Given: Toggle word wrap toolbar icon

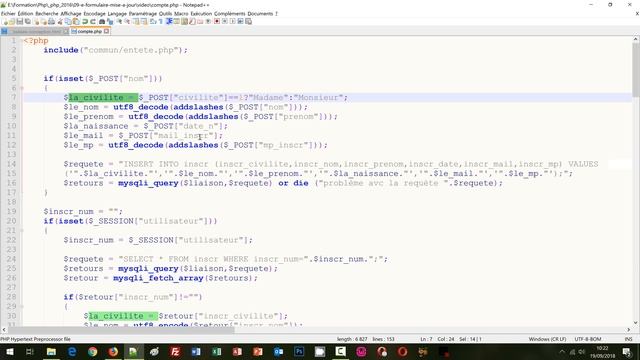Looking at the screenshot, I should point(153,21).
